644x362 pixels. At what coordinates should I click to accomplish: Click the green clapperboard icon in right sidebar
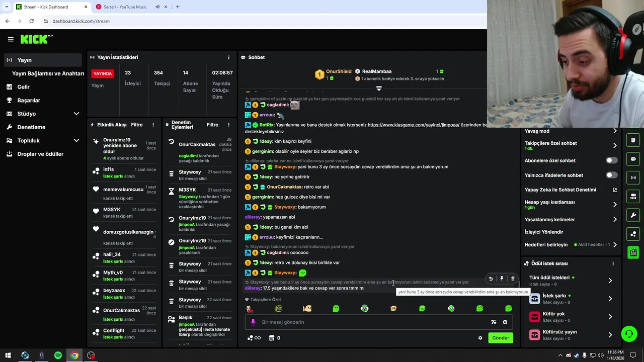633,252
